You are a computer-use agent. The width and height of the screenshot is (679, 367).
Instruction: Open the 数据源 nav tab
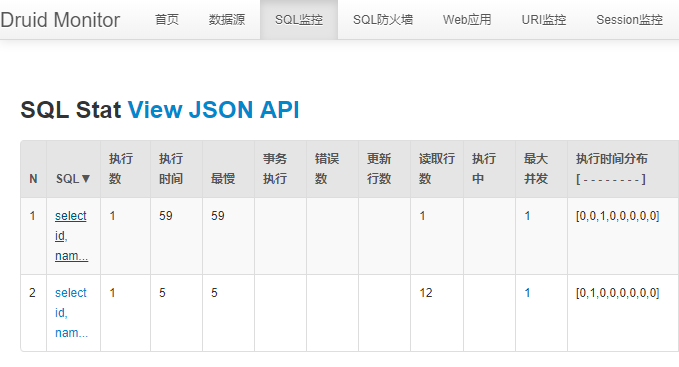226,19
